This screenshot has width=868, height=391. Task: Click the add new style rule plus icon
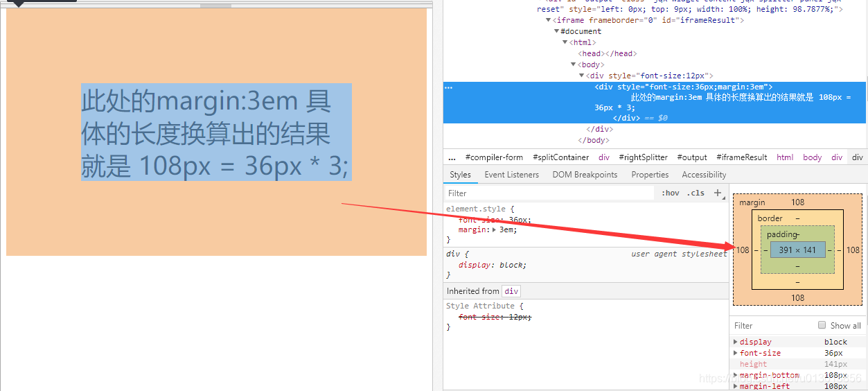718,193
